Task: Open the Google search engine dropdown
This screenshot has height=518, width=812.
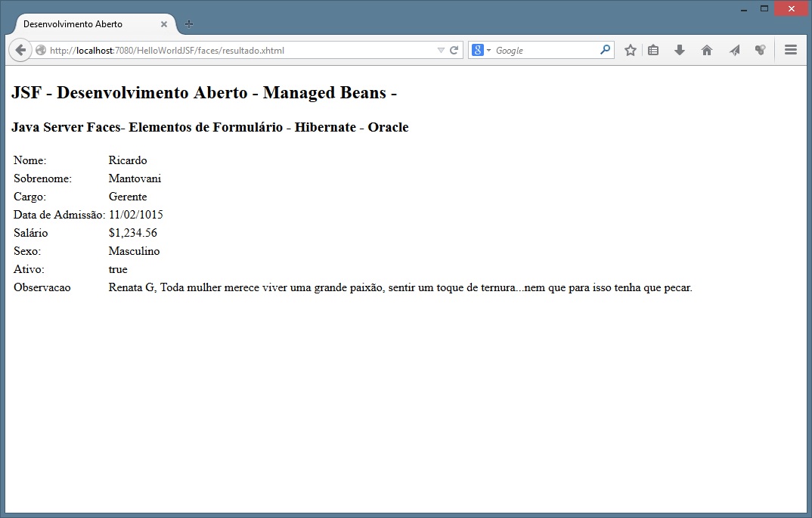Action: tap(482, 51)
